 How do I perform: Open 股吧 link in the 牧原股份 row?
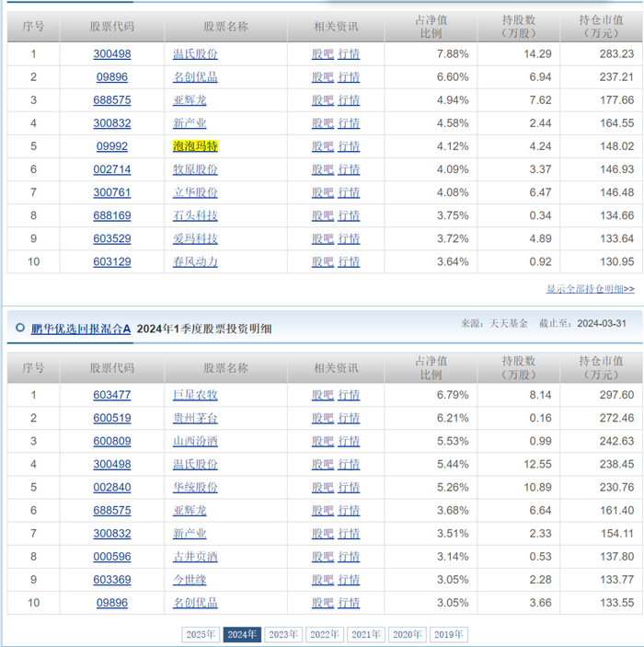323,169
